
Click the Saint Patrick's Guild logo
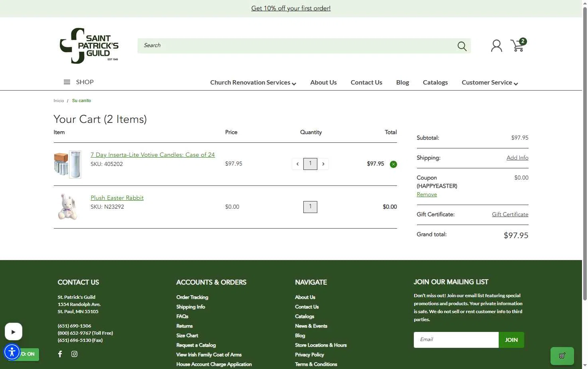[89, 45]
